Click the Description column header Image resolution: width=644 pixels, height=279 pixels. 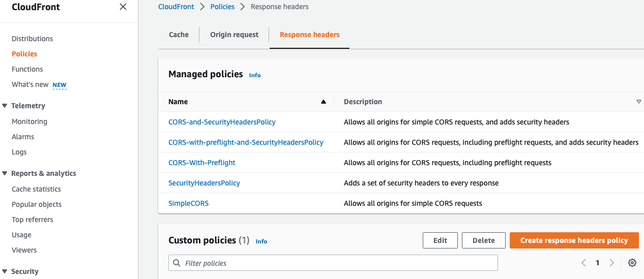coord(363,102)
